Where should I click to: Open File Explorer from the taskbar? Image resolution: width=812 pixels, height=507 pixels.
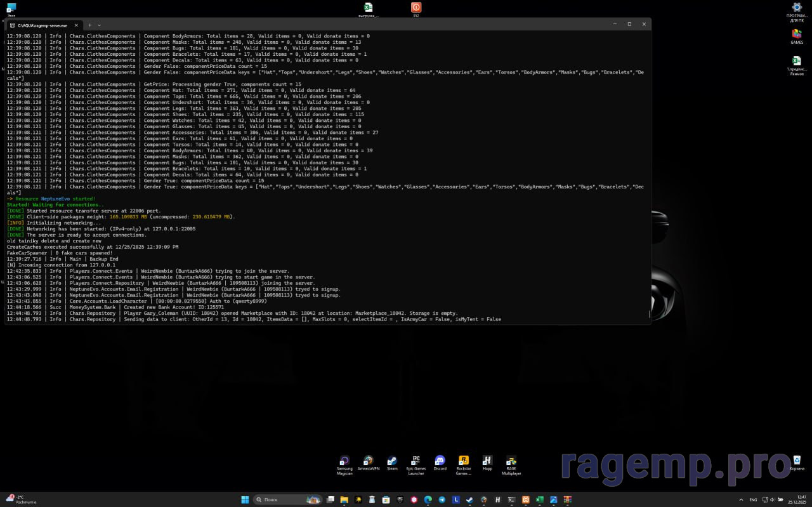pos(344,500)
